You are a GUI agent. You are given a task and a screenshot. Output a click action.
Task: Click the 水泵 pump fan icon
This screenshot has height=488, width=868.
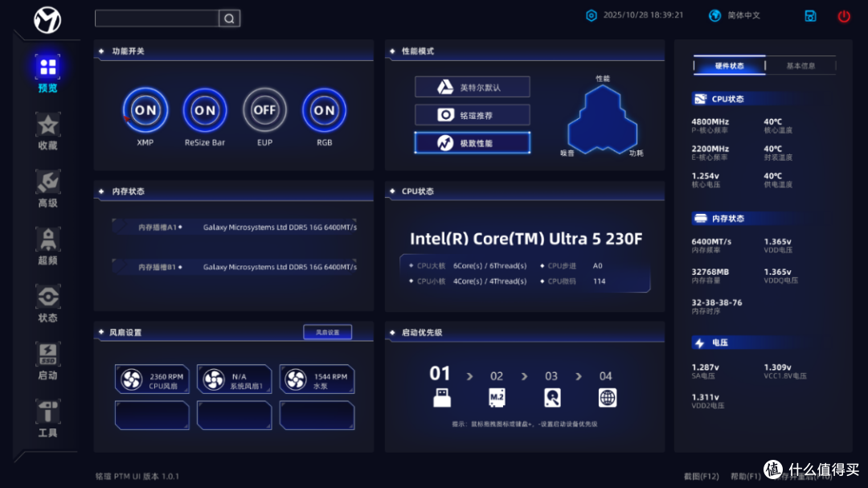(x=296, y=379)
